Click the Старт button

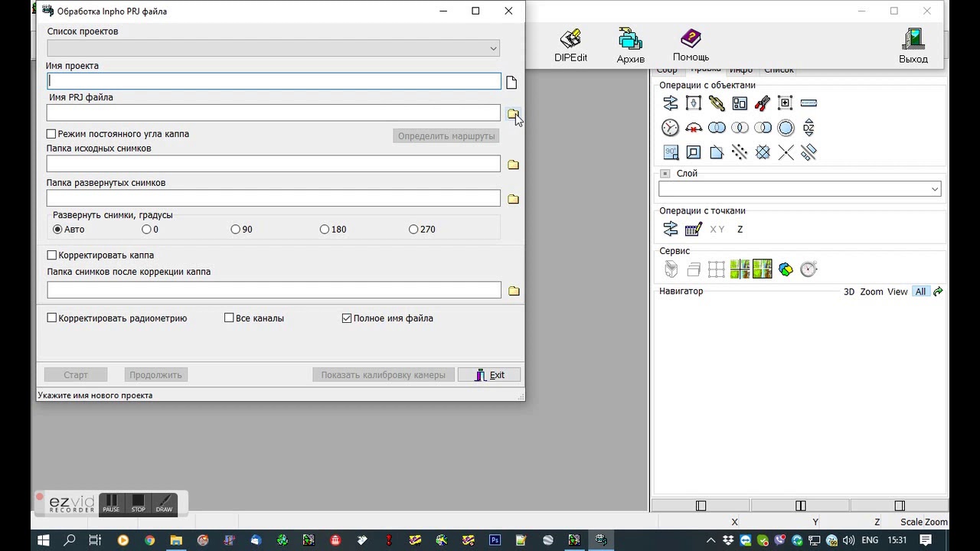pos(76,375)
